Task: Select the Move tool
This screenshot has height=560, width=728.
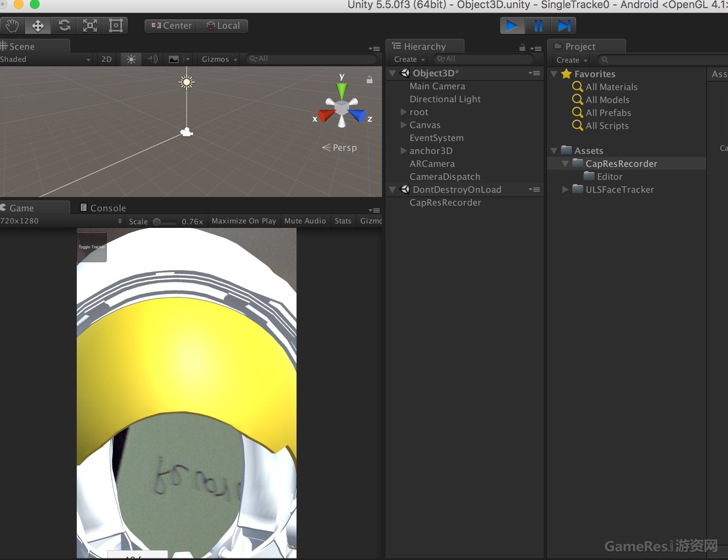Action: (x=38, y=26)
